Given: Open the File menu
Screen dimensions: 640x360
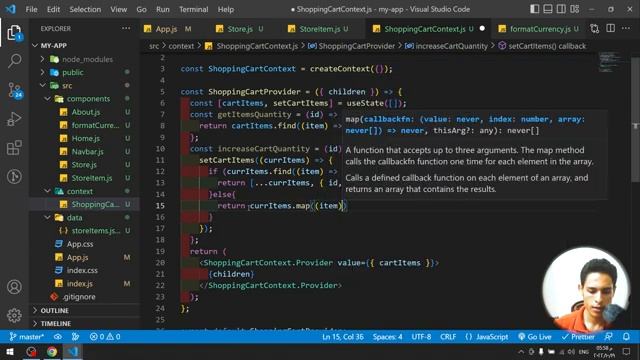Looking at the screenshot, I should point(31,9).
